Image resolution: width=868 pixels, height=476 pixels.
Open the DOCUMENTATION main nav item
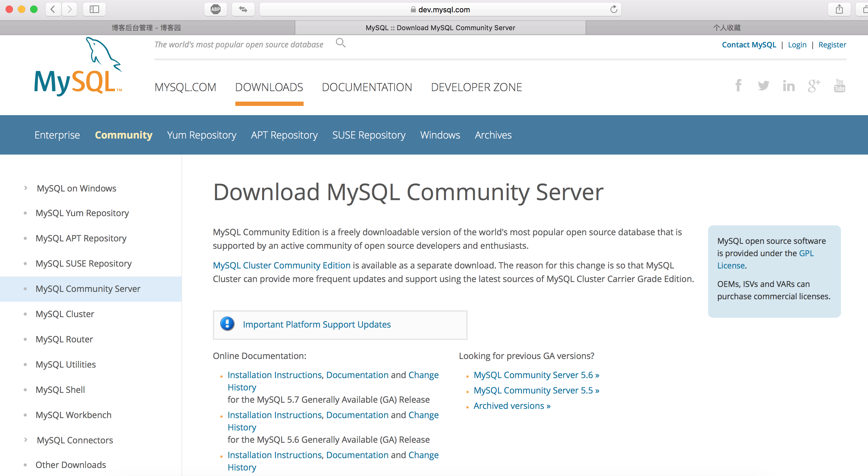(367, 87)
